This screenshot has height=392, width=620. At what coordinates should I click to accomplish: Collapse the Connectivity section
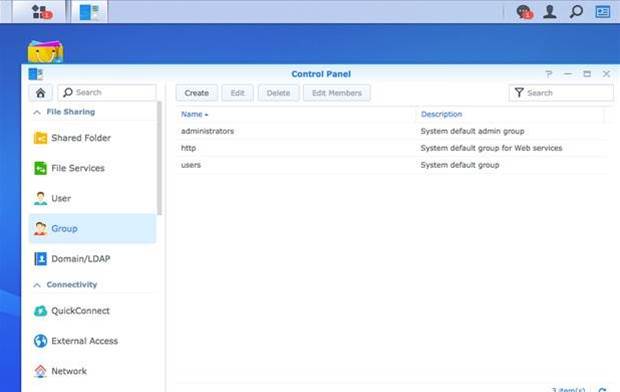point(37,285)
